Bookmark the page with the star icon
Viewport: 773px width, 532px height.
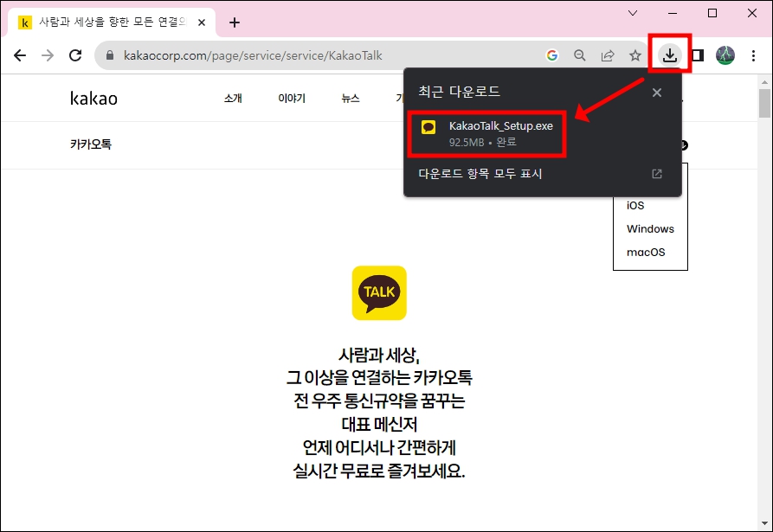pyautogui.click(x=635, y=54)
